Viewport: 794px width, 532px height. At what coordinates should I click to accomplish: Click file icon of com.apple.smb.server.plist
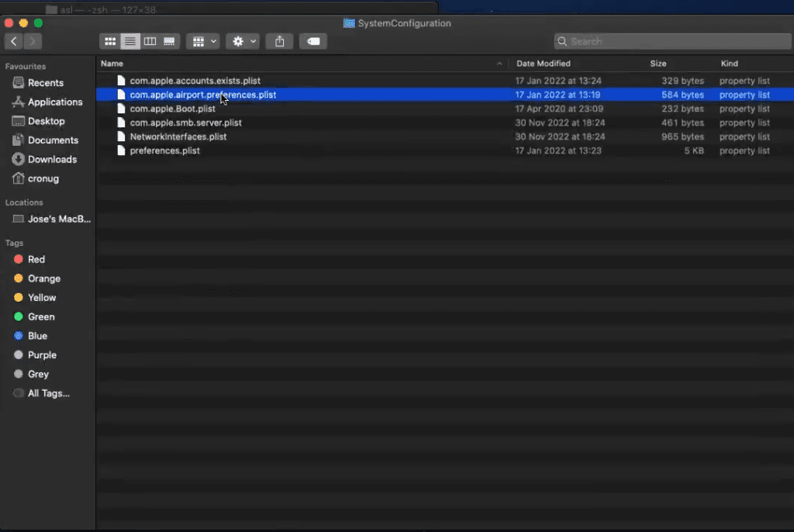point(121,123)
